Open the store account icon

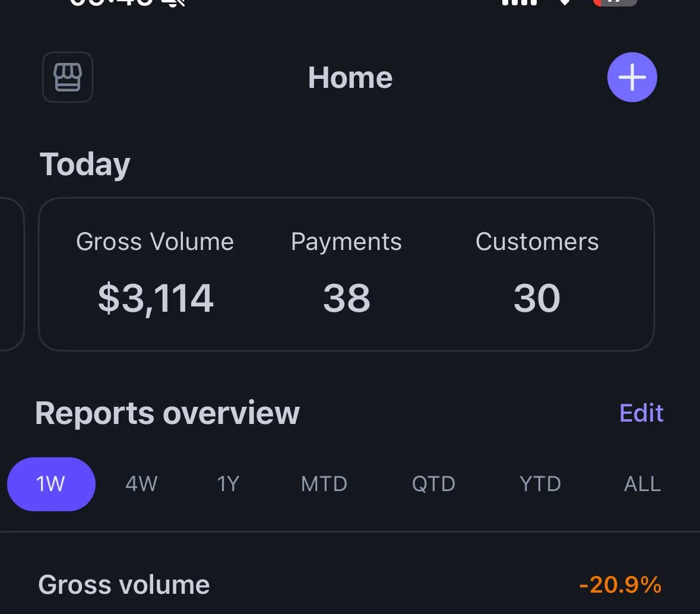[68, 77]
